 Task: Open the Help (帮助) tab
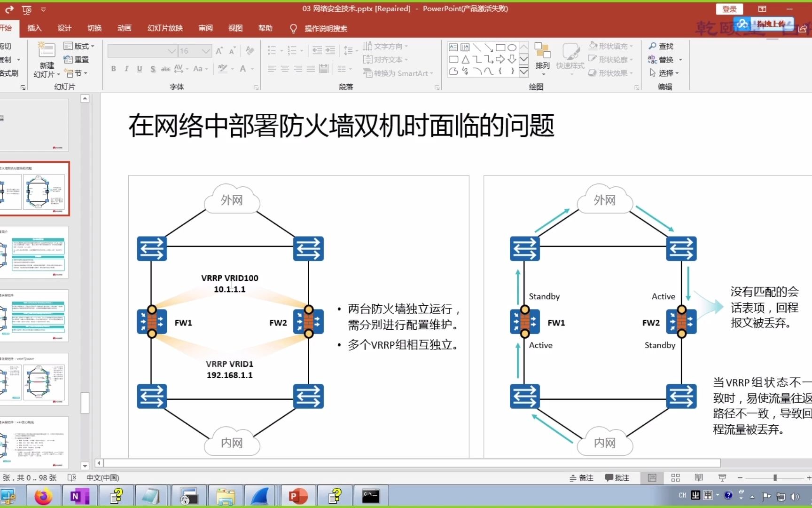[265, 28]
